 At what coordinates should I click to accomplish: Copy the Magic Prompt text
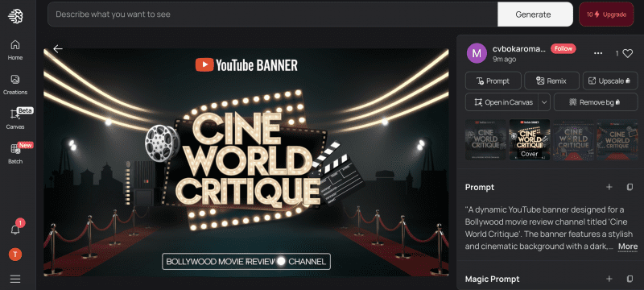pyautogui.click(x=630, y=279)
